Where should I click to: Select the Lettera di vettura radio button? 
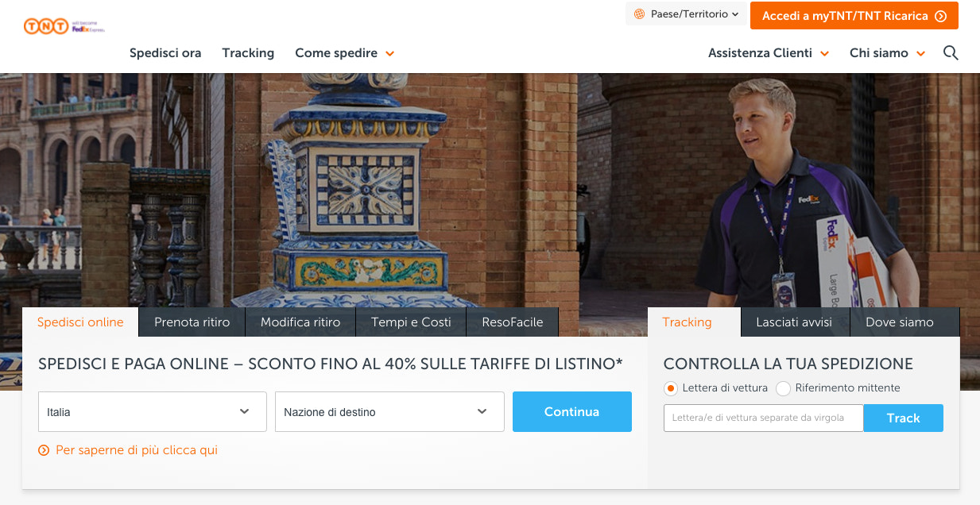click(671, 388)
